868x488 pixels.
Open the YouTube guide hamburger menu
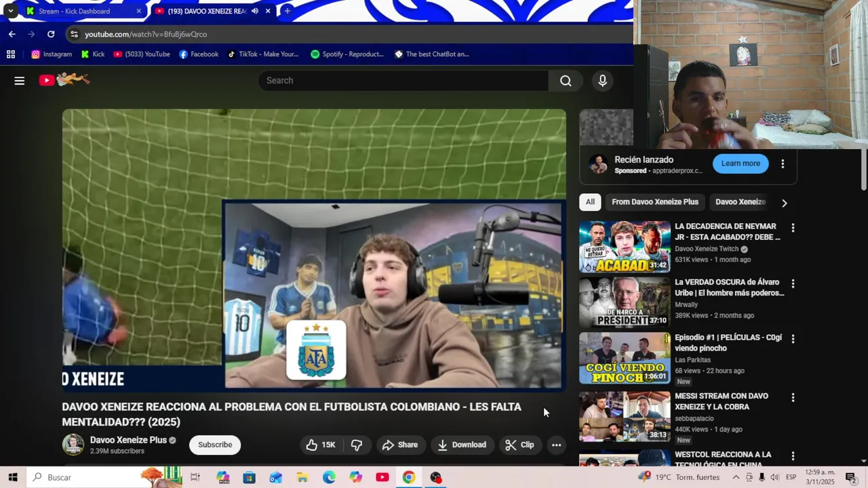20,81
